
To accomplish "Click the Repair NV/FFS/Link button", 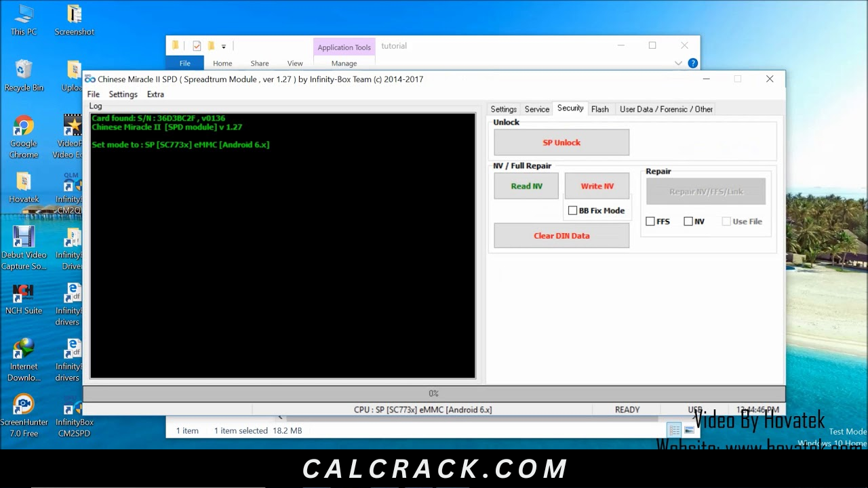I will coord(706,192).
